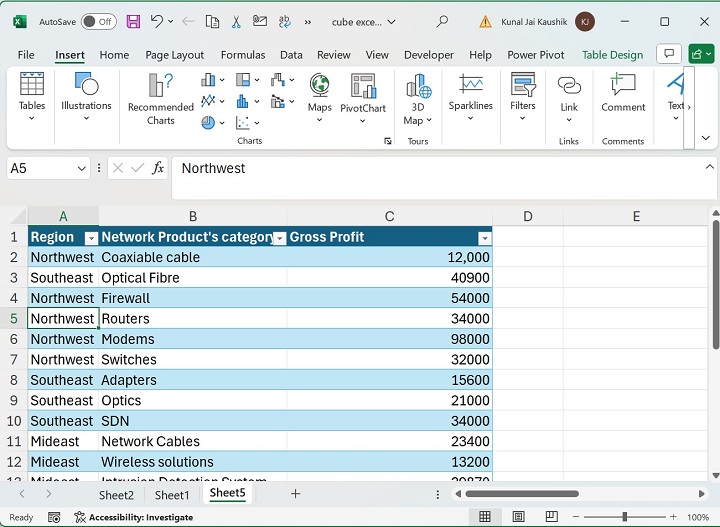Switch to Page Break Preview view
Viewport: 720px width, 527px height.
coord(549,517)
